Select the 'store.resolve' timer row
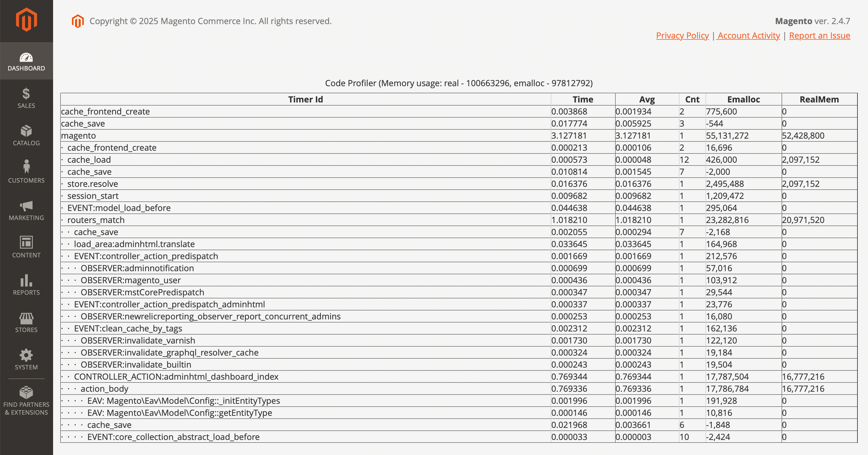 [x=459, y=184]
